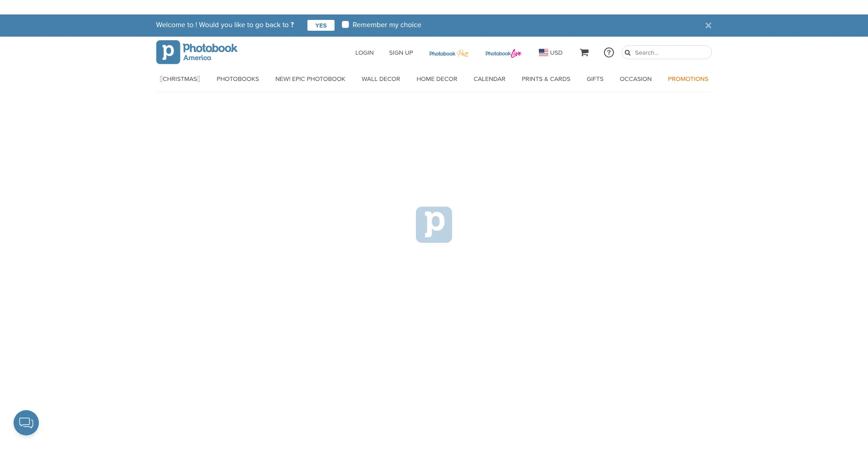The width and height of the screenshot is (868, 449).
Task: Expand the Wall Decor menu
Action: 381,79
